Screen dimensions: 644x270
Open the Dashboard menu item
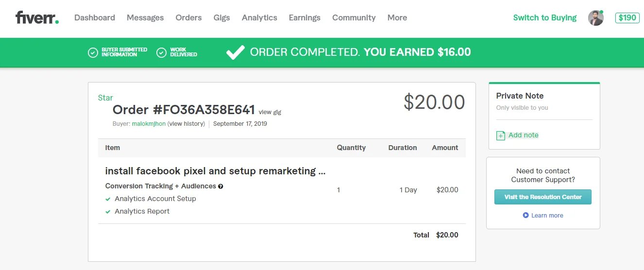(95, 17)
